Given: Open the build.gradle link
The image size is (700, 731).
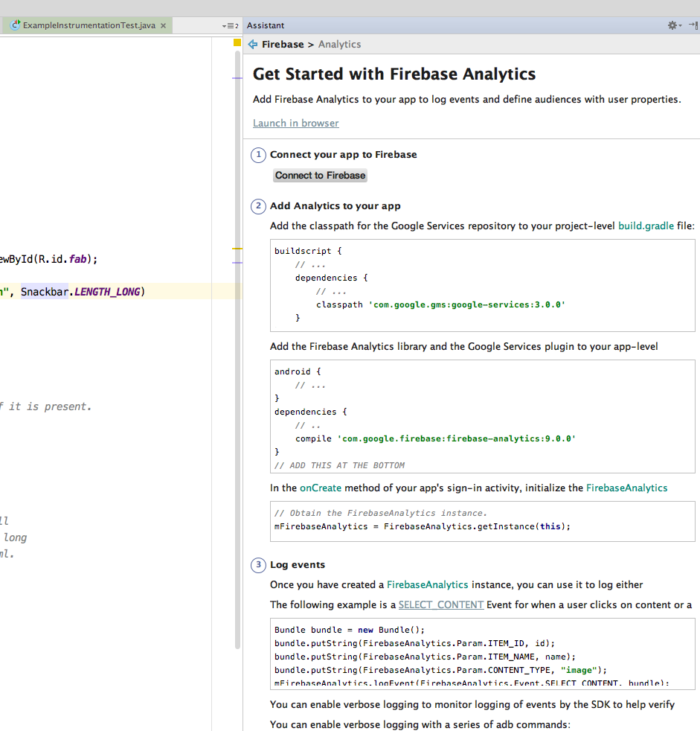Looking at the screenshot, I should point(646,226).
